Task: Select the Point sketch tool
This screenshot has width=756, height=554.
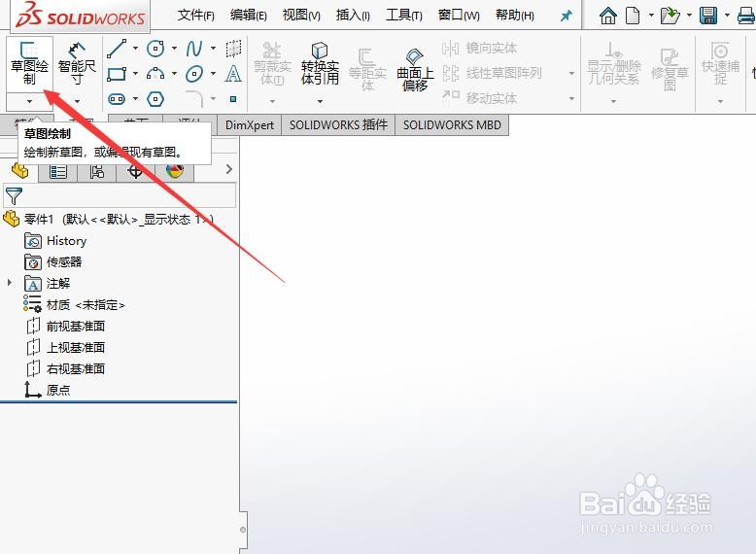Action: coord(233,99)
